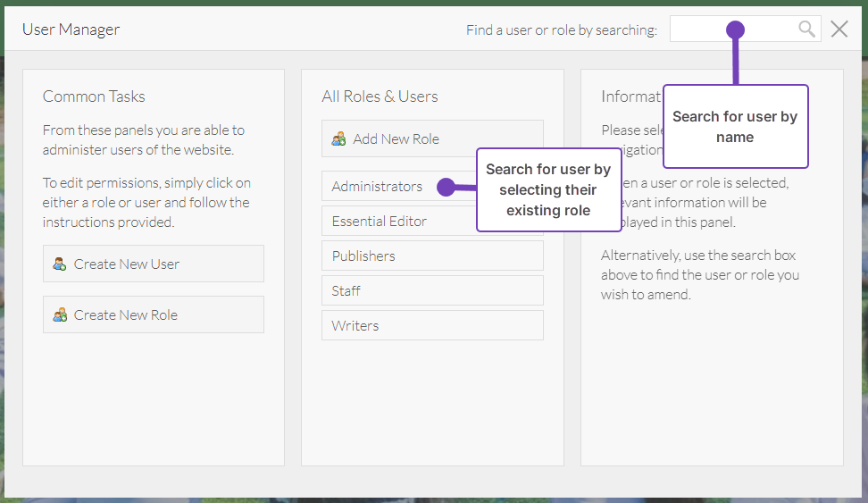
Task: Click the user icon beside Create New User
Action: click(x=60, y=264)
